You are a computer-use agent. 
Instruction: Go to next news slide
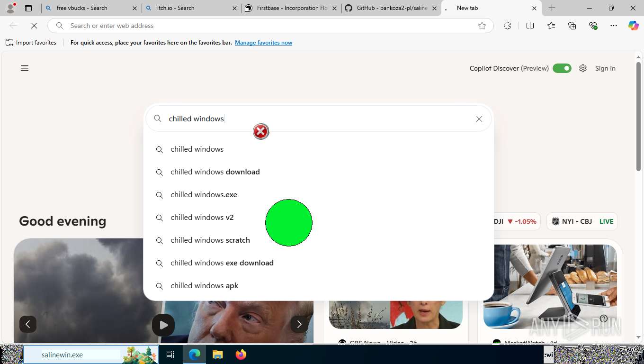pos(299,324)
